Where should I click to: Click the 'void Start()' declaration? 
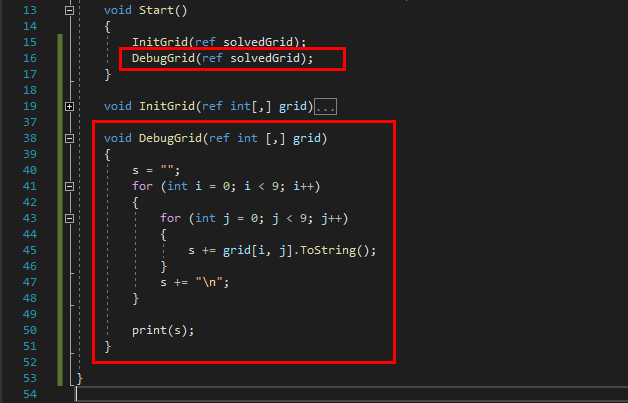[x=146, y=10]
